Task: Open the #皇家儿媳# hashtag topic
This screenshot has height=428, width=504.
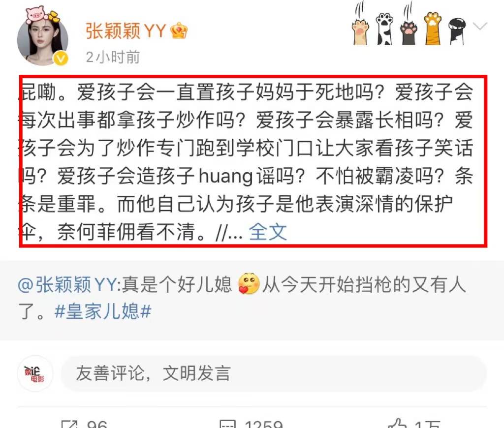Action: click(103, 311)
